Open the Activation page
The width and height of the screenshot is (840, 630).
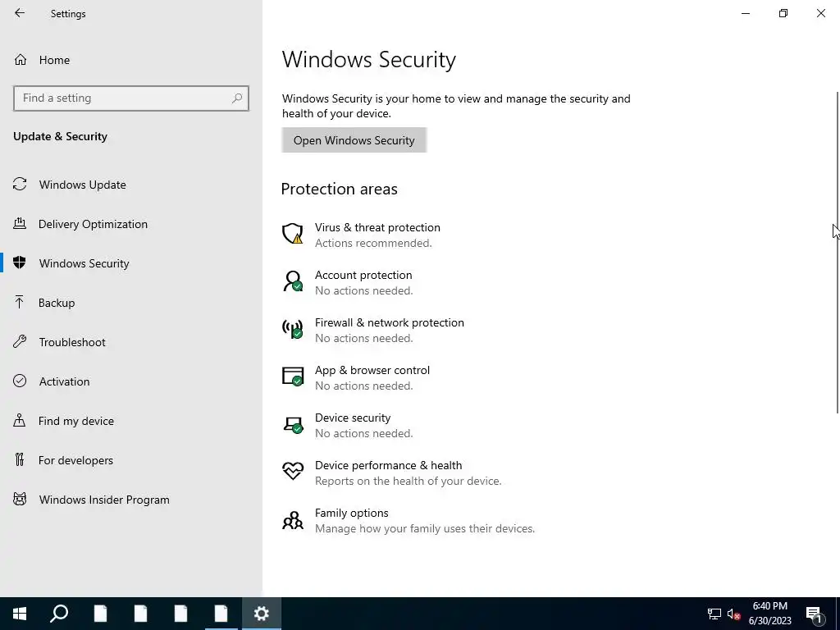(x=64, y=381)
